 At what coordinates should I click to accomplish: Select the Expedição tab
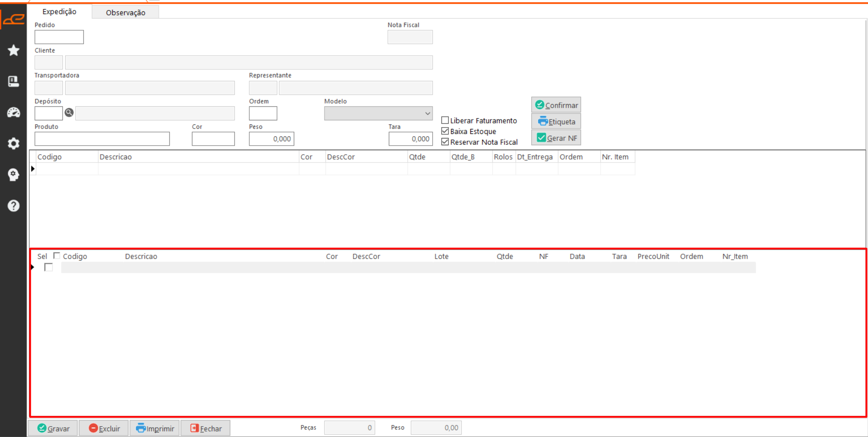(59, 12)
